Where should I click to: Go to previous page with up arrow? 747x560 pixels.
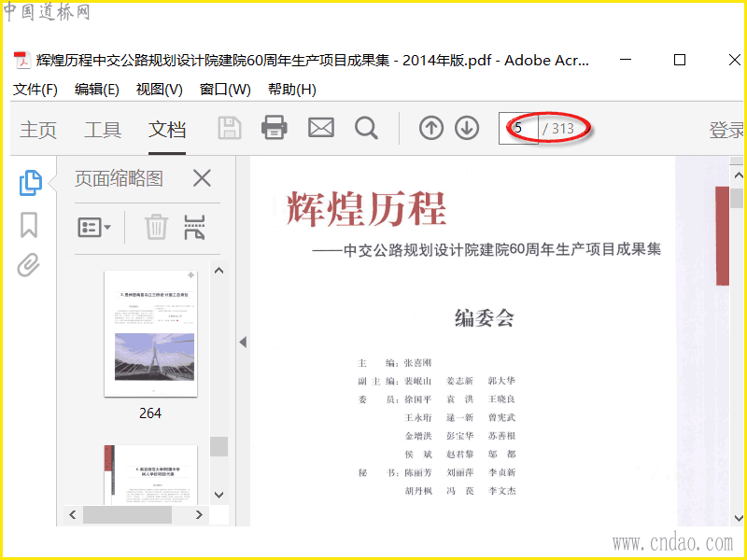pyautogui.click(x=431, y=128)
